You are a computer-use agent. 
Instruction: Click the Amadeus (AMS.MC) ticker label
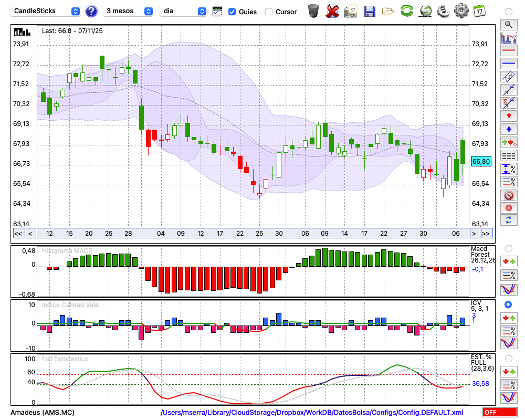coord(43,412)
